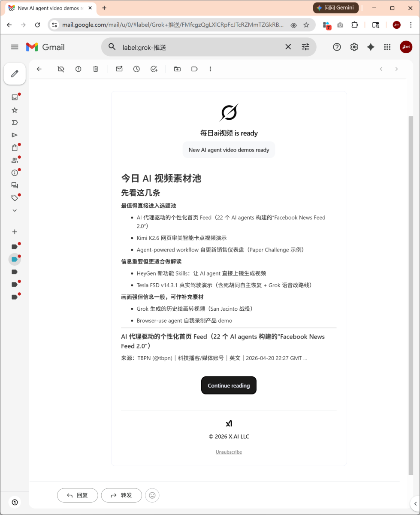Click the 回复 reply button

tap(78, 495)
